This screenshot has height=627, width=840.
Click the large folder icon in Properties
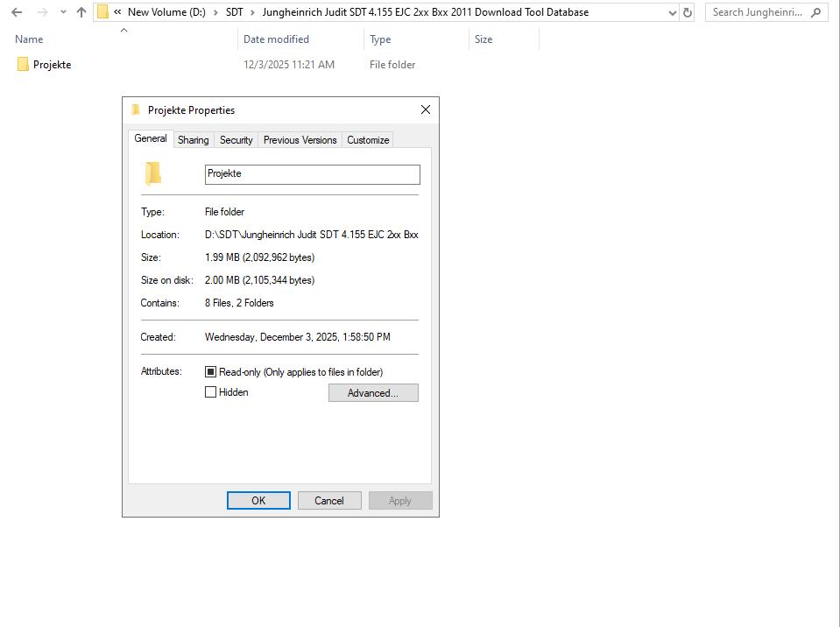pos(153,173)
